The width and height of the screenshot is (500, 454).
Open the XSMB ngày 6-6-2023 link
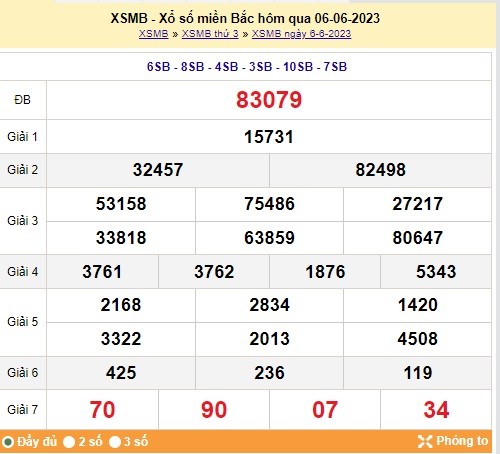(301, 34)
